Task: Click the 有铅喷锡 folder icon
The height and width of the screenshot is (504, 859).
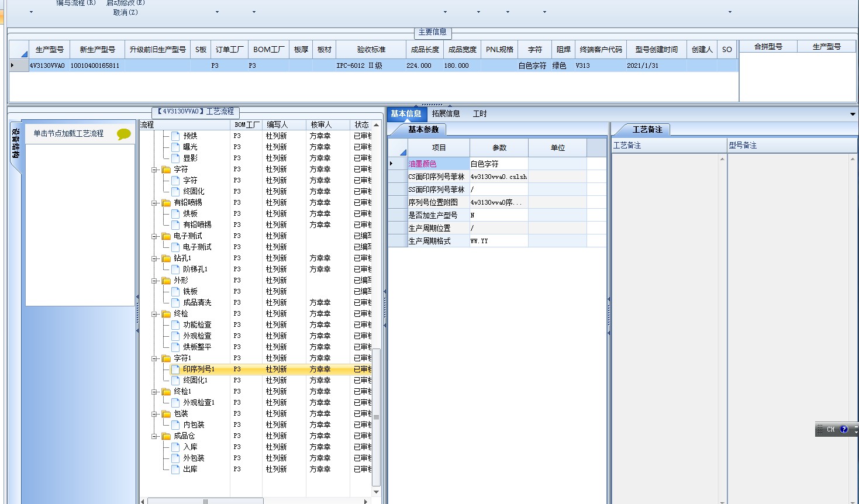Action: click(166, 203)
